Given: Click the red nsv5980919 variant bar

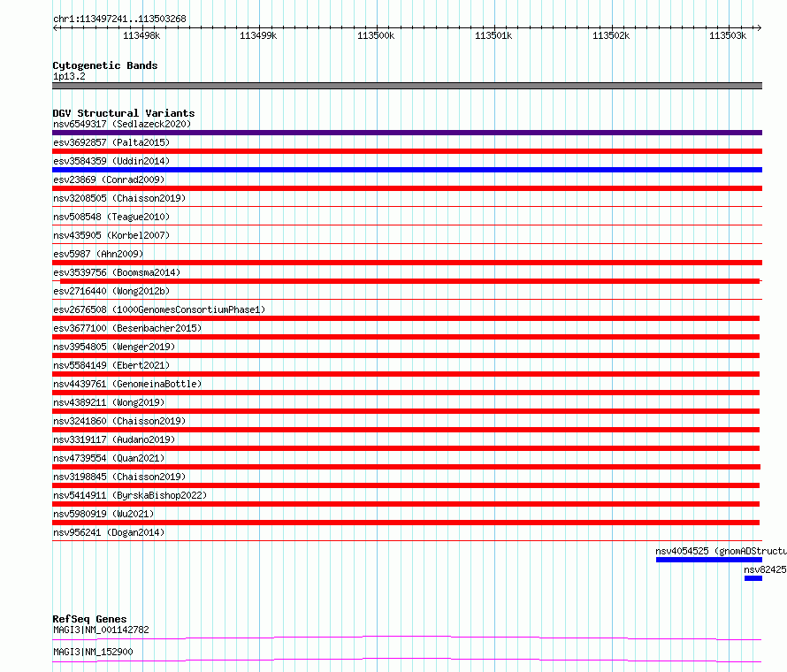Looking at the screenshot, I should tap(406, 523).
